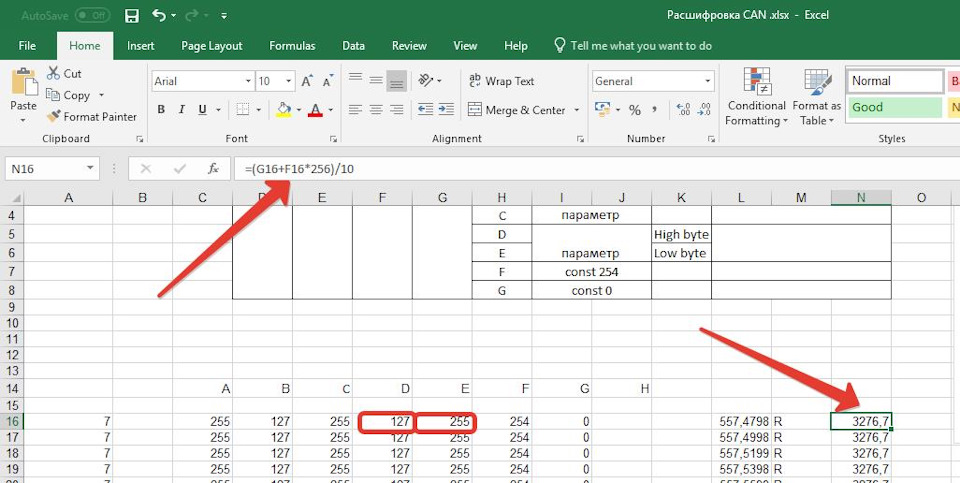Switch to the Data tab
This screenshot has height=483, width=960.
click(x=353, y=46)
